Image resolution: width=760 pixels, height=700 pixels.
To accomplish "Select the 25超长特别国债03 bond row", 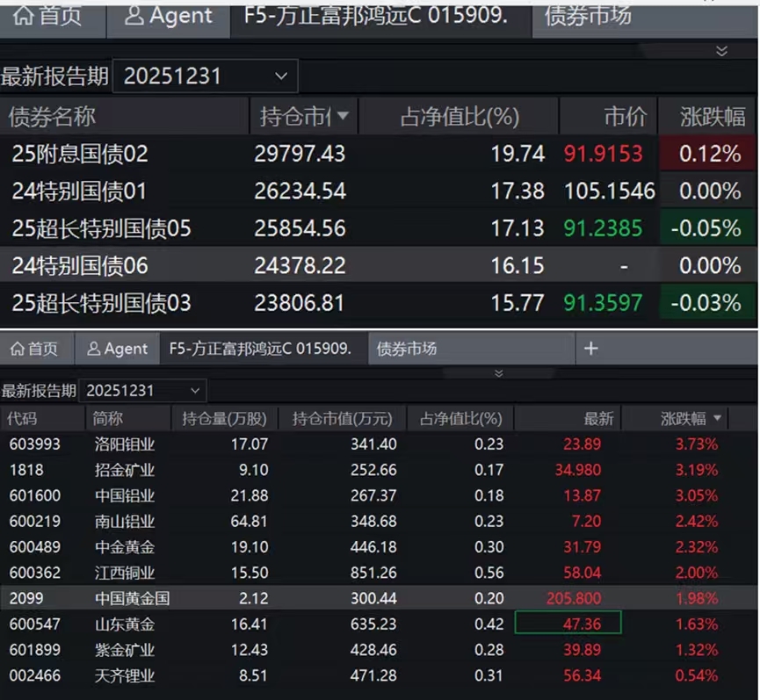I will point(378,303).
